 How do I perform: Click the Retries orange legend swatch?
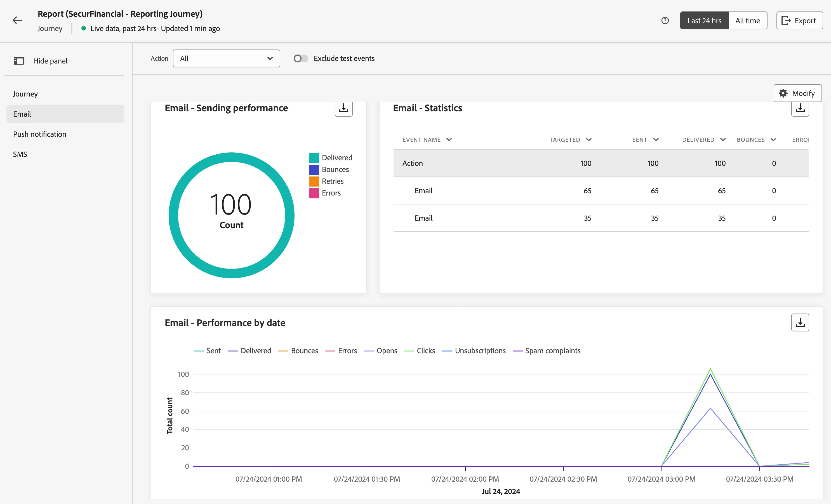[314, 182]
